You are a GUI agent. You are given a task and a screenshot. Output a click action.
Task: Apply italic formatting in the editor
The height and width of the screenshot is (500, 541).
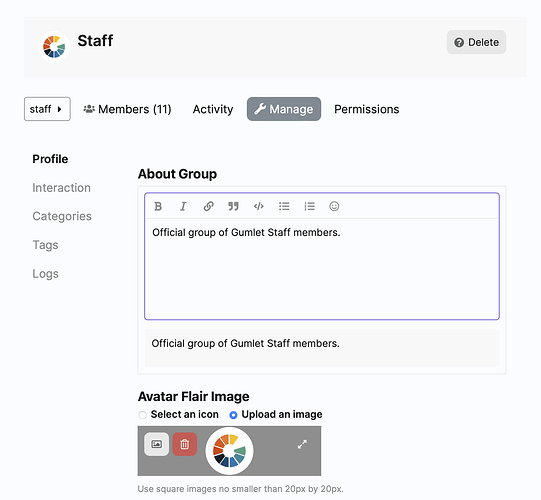[183, 206]
